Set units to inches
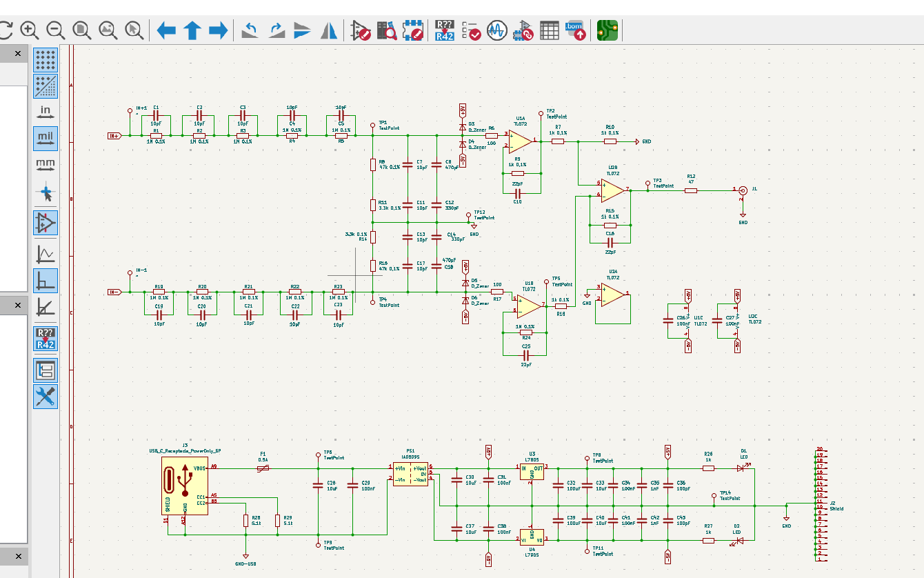Image resolution: width=924 pixels, height=578 pixels. [x=46, y=112]
